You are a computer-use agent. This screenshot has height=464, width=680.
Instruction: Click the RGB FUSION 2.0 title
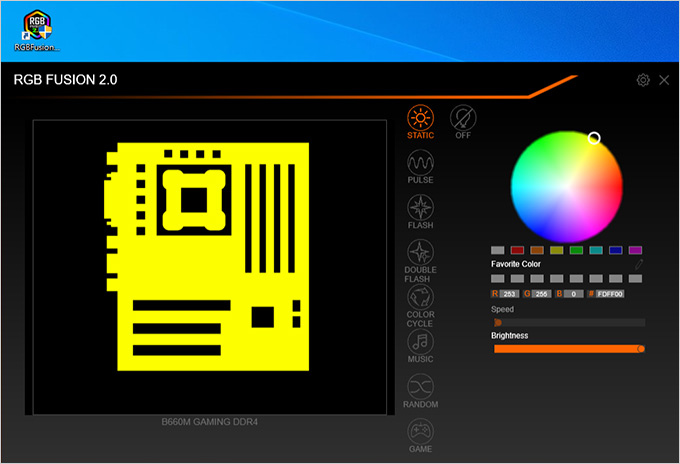(65, 80)
